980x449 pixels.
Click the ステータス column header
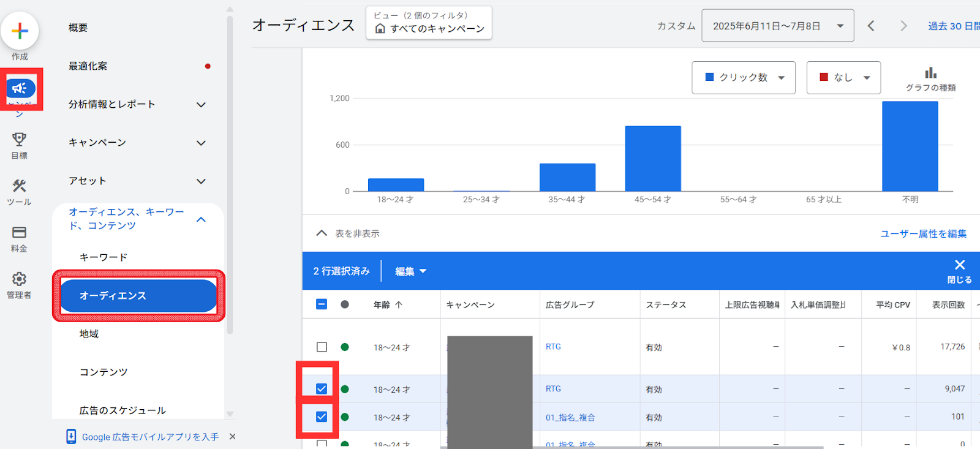tap(666, 304)
